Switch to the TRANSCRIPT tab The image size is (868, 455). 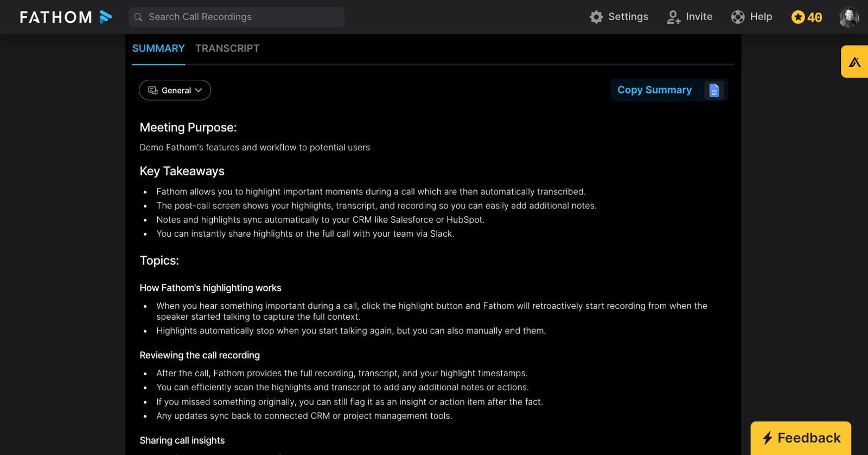pyautogui.click(x=227, y=48)
